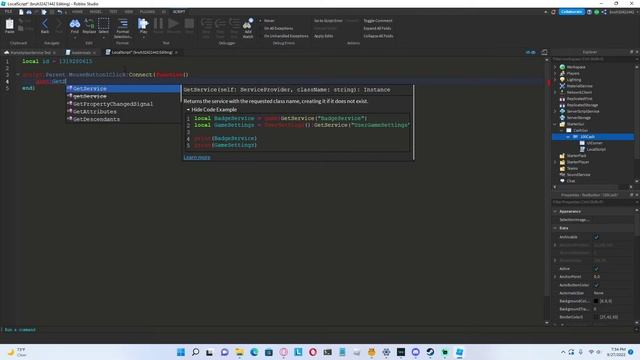Click the Explorer filter search field
640x360 pixels.
coord(592,59)
